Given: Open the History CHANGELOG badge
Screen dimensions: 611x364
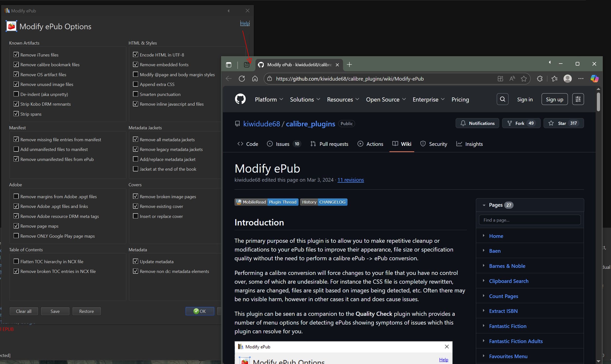Looking at the screenshot, I should pos(324,202).
